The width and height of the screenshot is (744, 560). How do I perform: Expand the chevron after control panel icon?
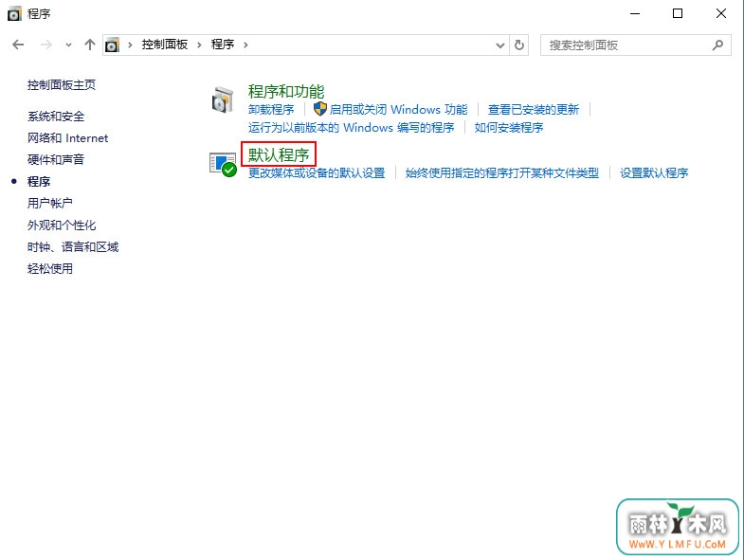pyautogui.click(x=130, y=45)
